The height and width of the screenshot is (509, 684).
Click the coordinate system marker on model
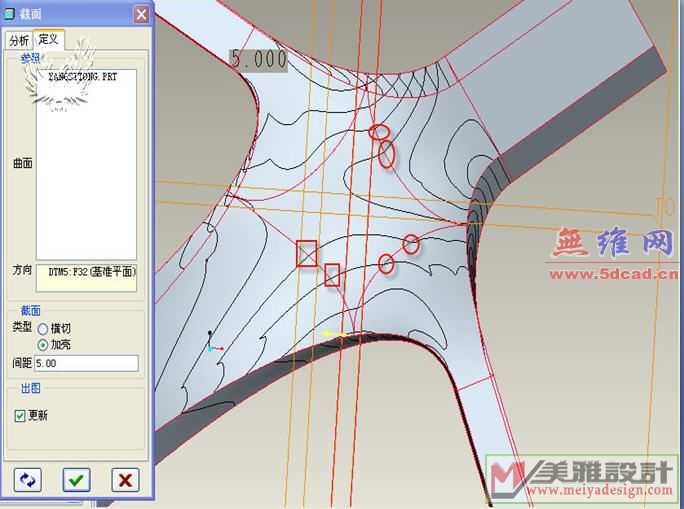pos(213,342)
